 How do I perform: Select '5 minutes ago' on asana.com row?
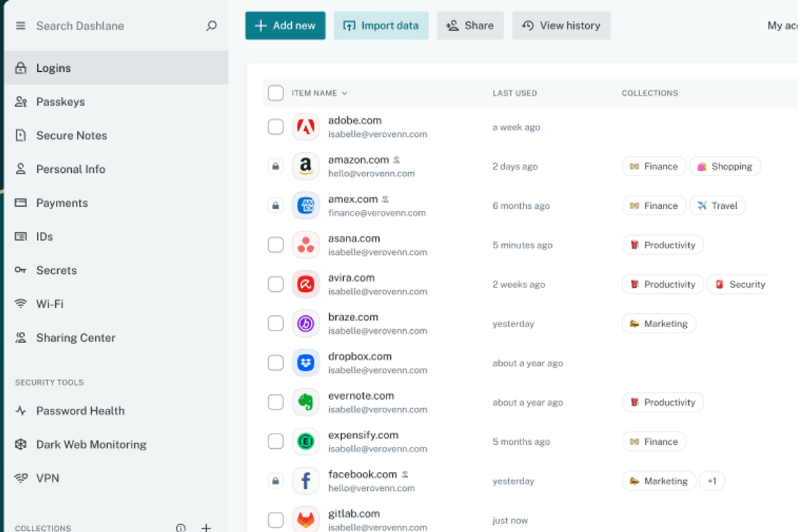point(523,245)
